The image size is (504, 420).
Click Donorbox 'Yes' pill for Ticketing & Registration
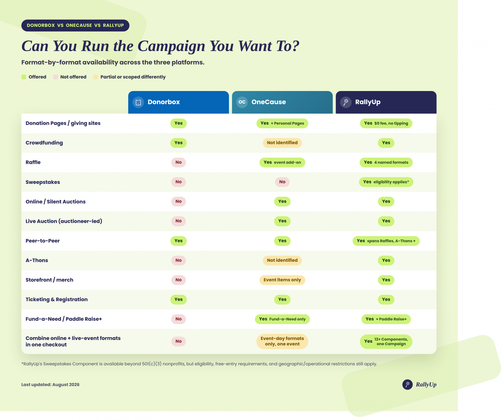pyautogui.click(x=179, y=300)
